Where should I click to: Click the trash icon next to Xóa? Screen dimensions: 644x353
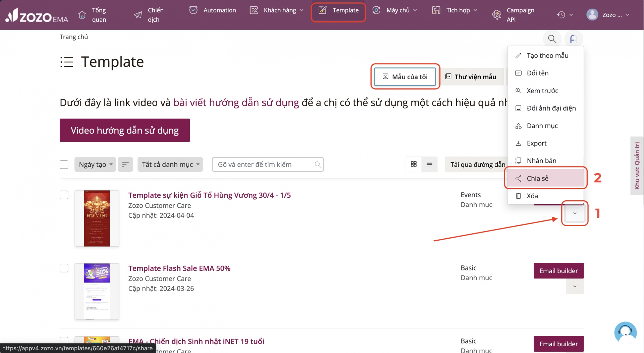click(x=518, y=196)
